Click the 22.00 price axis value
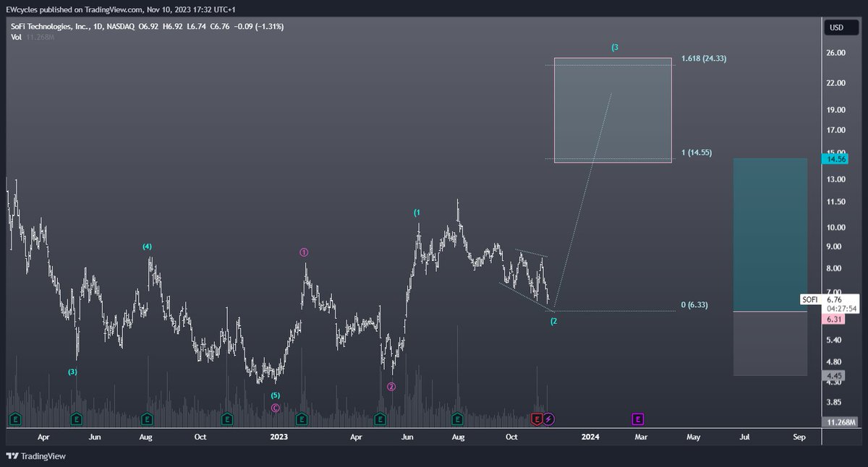This screenshot has height=467, width=868. point(836,83)
